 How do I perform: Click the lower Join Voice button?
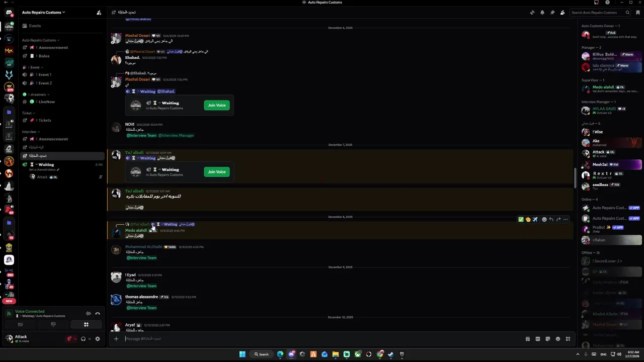tap(217, 172)
